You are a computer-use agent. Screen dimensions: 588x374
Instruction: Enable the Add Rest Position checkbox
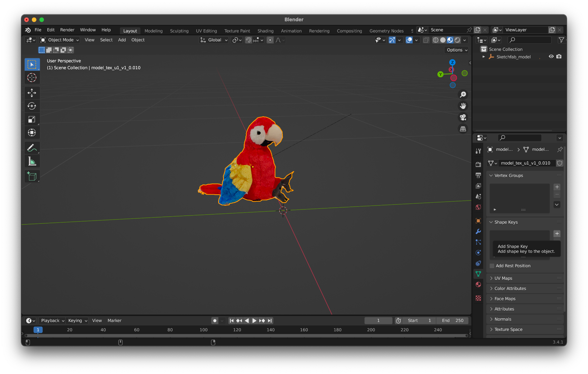pos(492,266)
